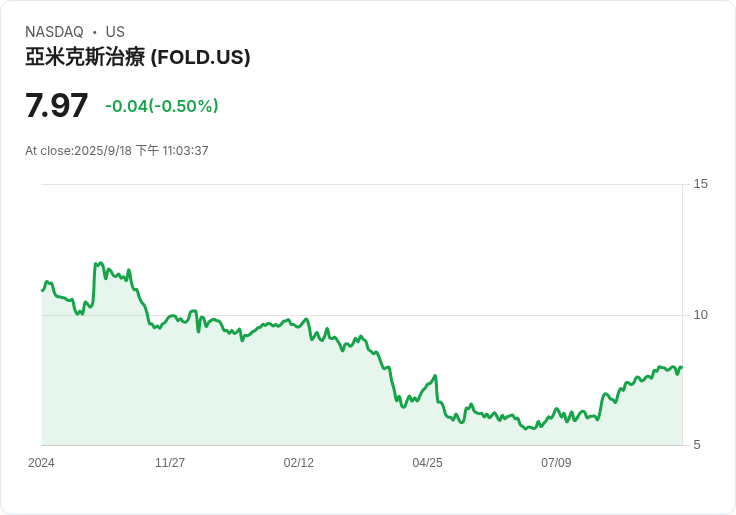The height and width of the screenshot is (515, 736).
Task: Click the price change -0.04(-0.50%) text
Action: point(161,106)
